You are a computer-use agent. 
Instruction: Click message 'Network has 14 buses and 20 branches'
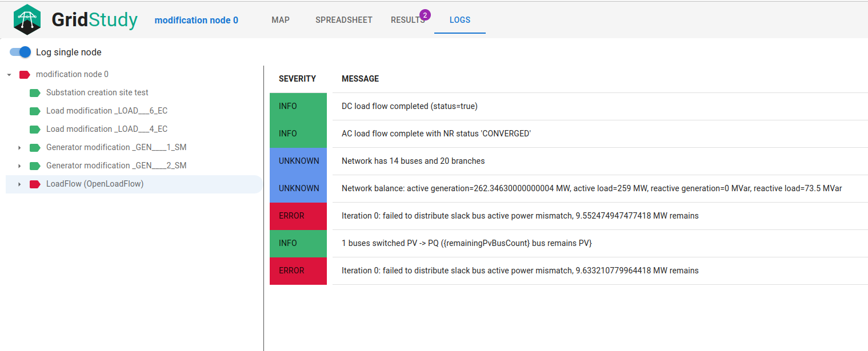point(413,161)
